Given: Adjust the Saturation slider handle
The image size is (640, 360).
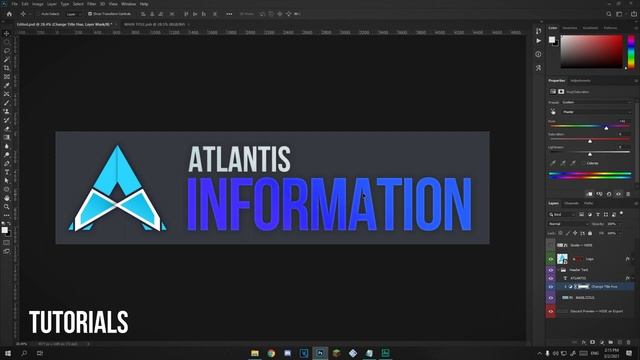Looking at the screenshot, I should 590,141.
